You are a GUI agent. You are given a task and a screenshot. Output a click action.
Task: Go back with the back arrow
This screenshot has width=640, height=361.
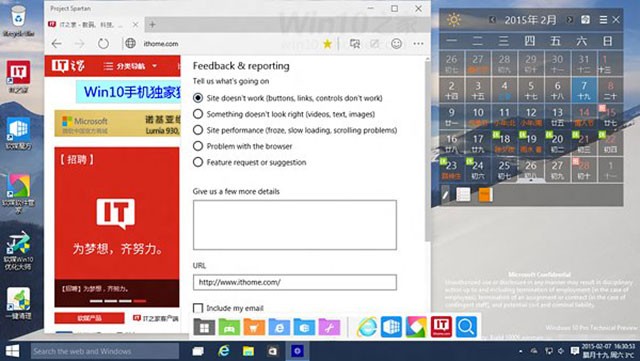pyautogui.click(x=57, y=43)
